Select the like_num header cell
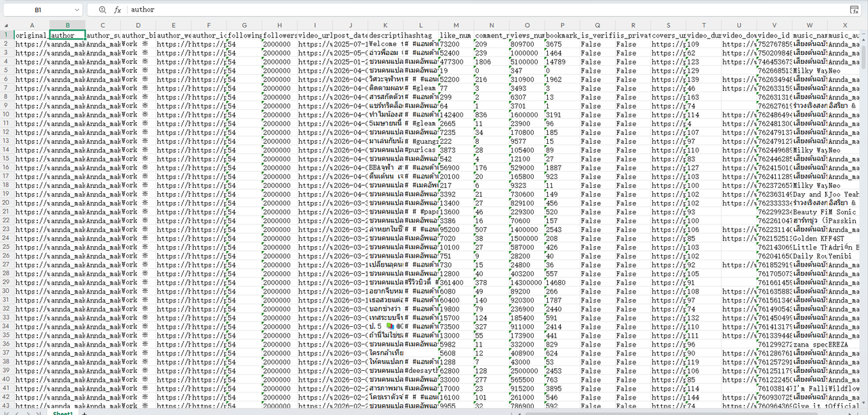The width and height of the screenshot is (868, 415). (x=456, y=35)
